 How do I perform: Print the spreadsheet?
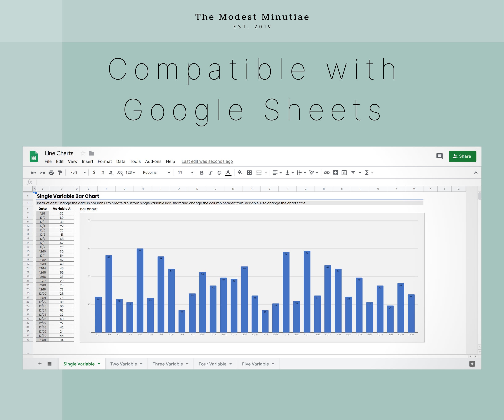click(51, 173)
